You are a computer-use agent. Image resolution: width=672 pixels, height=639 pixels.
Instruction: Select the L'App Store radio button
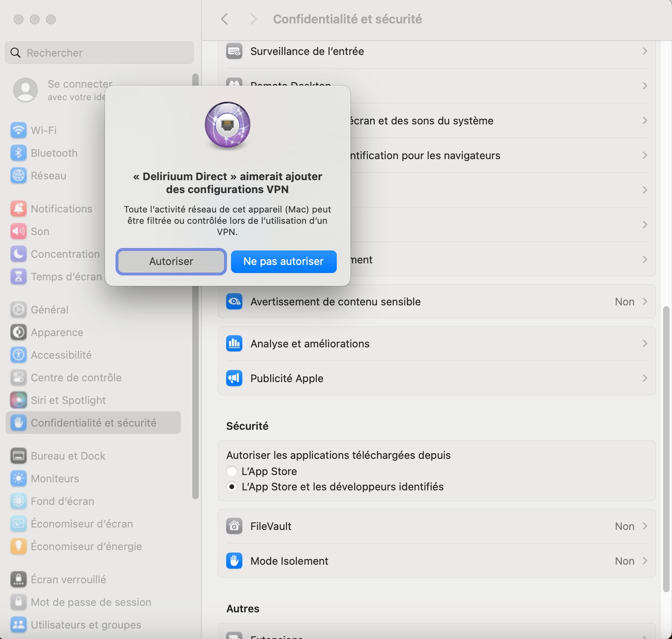232,471
